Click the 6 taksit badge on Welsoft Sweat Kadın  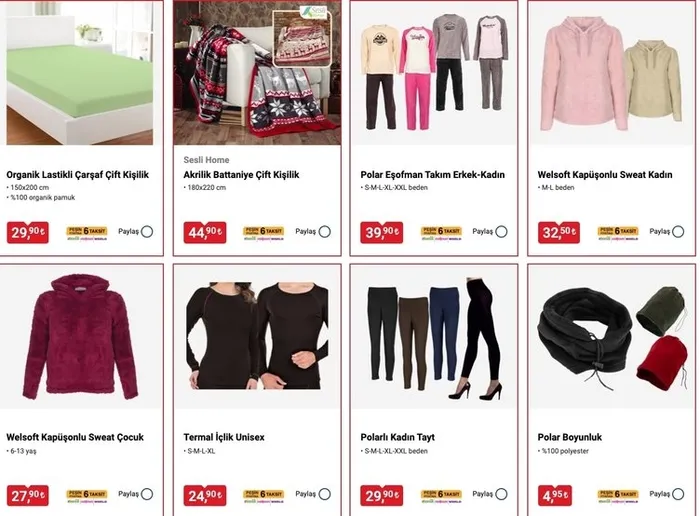(x=618, y=233)
